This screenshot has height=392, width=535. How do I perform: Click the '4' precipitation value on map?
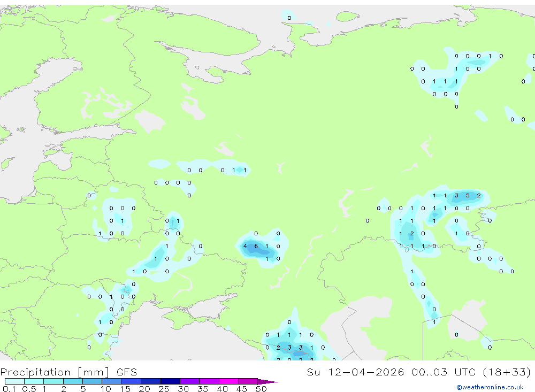pyautogui.click(x=245, y=246)
